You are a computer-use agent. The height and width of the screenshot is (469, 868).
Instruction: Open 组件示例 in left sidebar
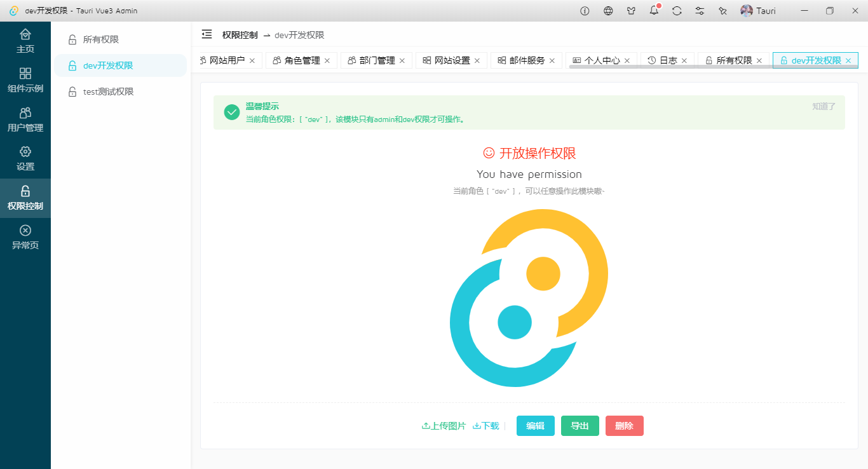pyautogui.click(x=25, y=80)
